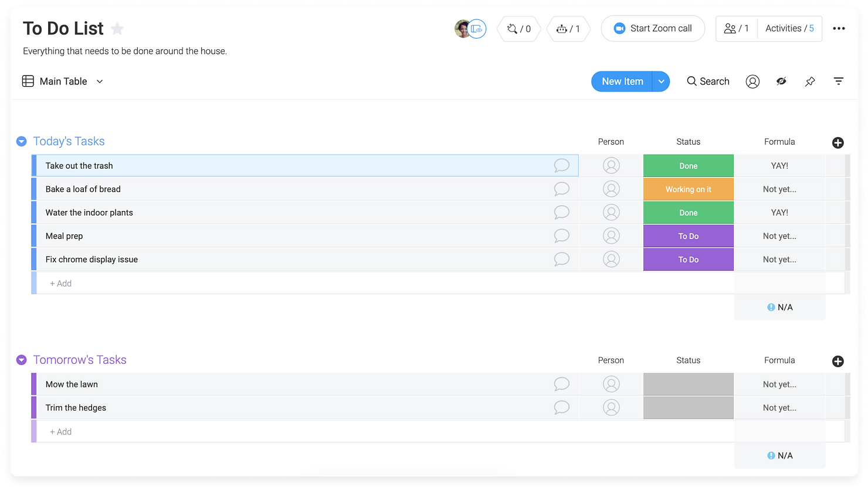Open updates for Trim the hedges
Image resolution: width=868 pixels, height=491 pixels.
click(561, 407)
